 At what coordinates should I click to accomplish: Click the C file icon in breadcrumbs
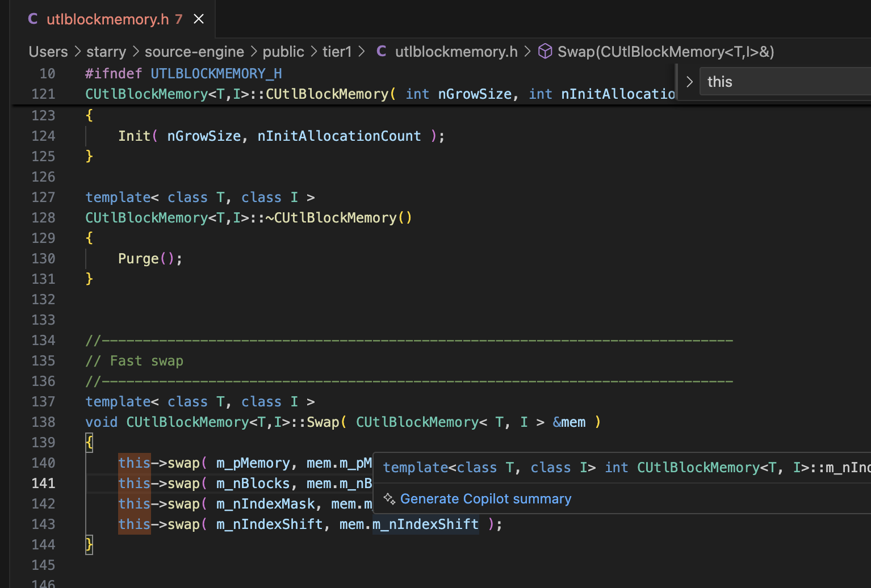(382, 52)
